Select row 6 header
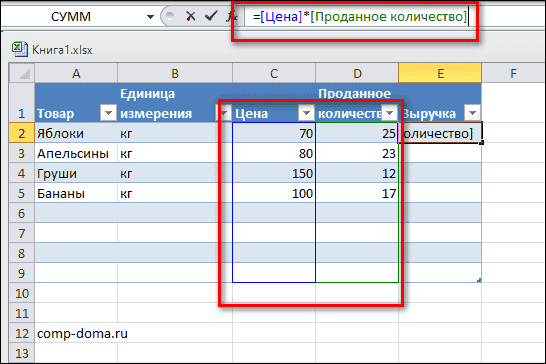 22,213
